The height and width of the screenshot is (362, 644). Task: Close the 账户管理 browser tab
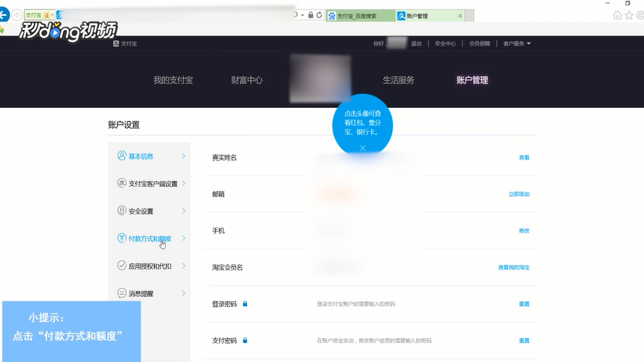(x=460, y=16)
